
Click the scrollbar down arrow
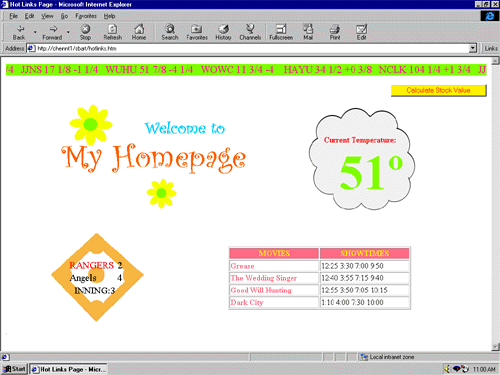[x=495, y=347]
